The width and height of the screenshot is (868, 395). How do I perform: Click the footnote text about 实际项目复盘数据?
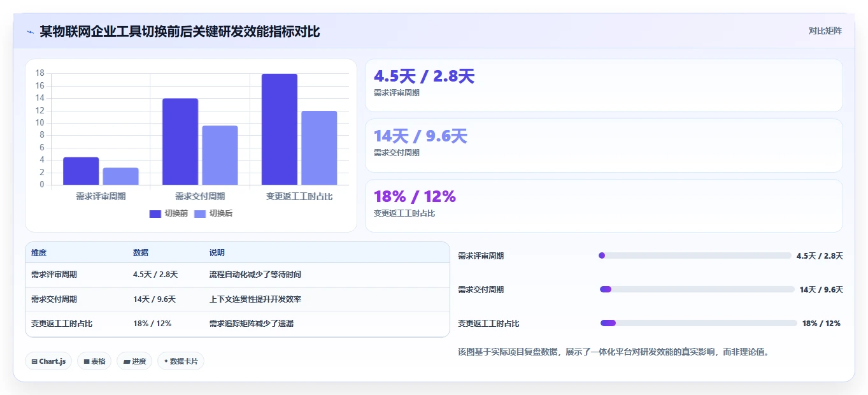tap(613, 352)
